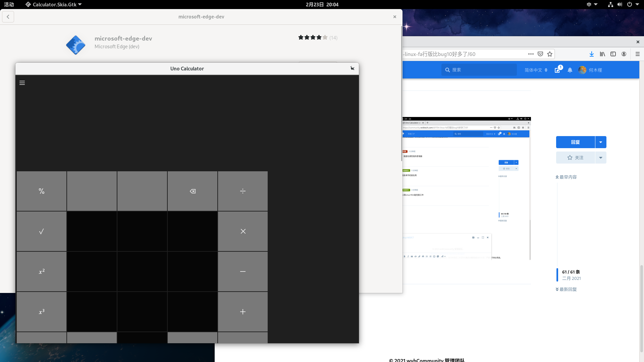Image resolution: width=644 pixels, height=362 pixels.
Task: Open forum notifications bell
Action: tap(570, 70)
